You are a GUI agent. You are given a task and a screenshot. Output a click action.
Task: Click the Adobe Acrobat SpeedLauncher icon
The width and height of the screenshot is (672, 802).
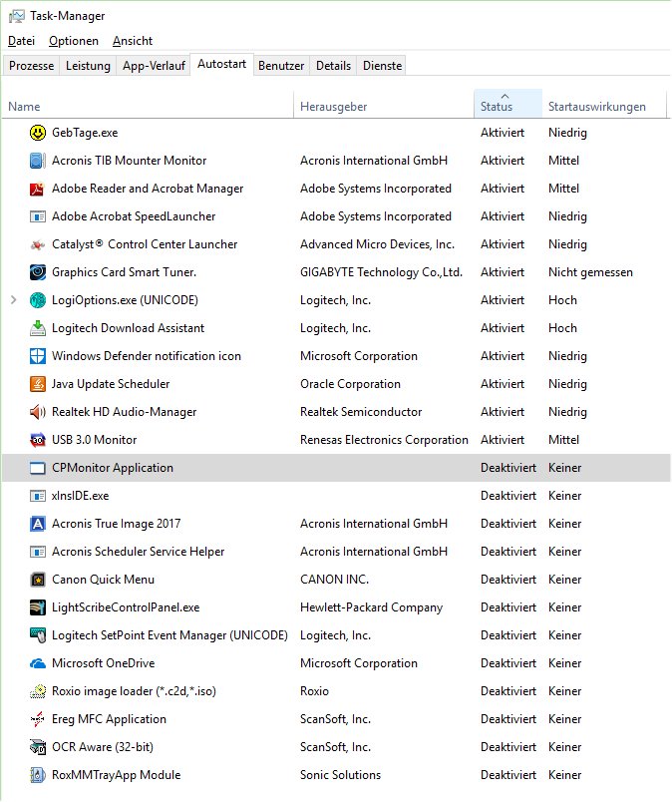(x=37, y=216)
